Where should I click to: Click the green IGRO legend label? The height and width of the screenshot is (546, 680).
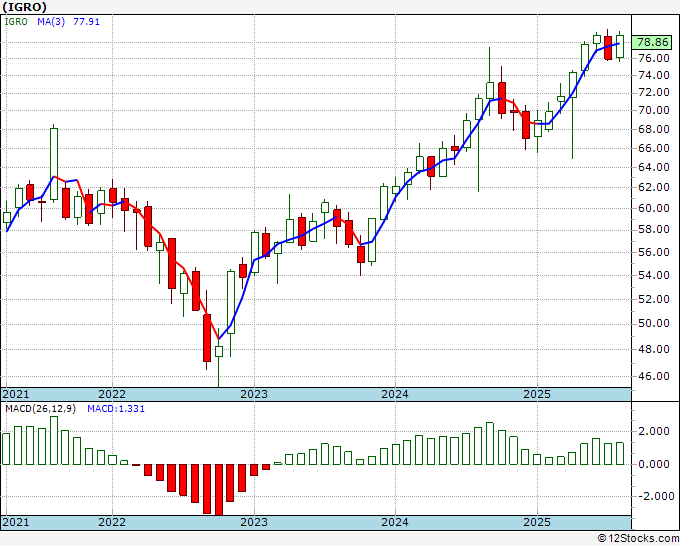tap(16, 21)
